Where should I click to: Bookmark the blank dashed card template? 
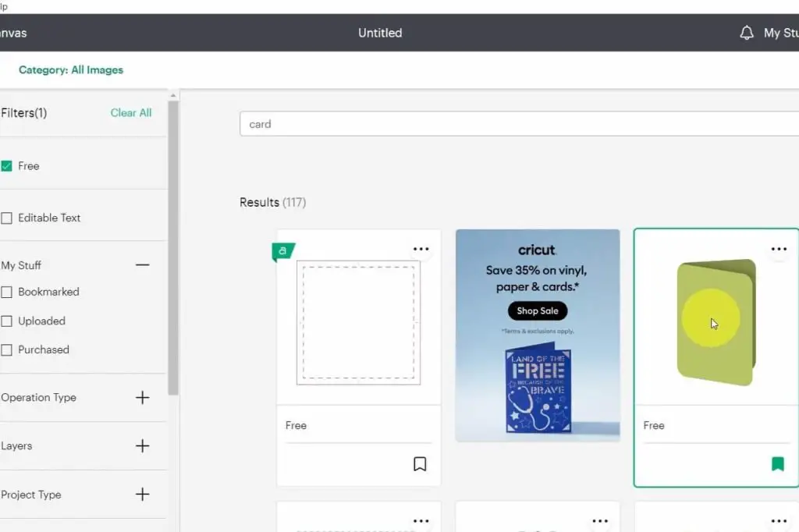pyautogui.click(x=420, y=463)
